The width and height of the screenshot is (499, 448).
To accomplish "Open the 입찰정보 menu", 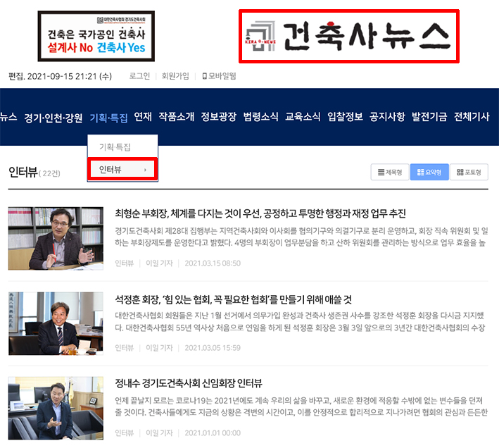I will (345, 116).
